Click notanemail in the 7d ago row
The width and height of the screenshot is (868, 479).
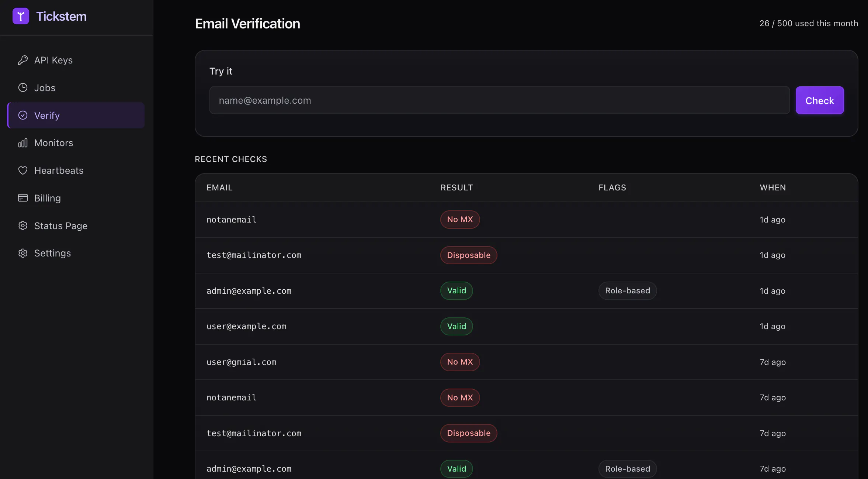pyautogui.click(x=231, y=397)
